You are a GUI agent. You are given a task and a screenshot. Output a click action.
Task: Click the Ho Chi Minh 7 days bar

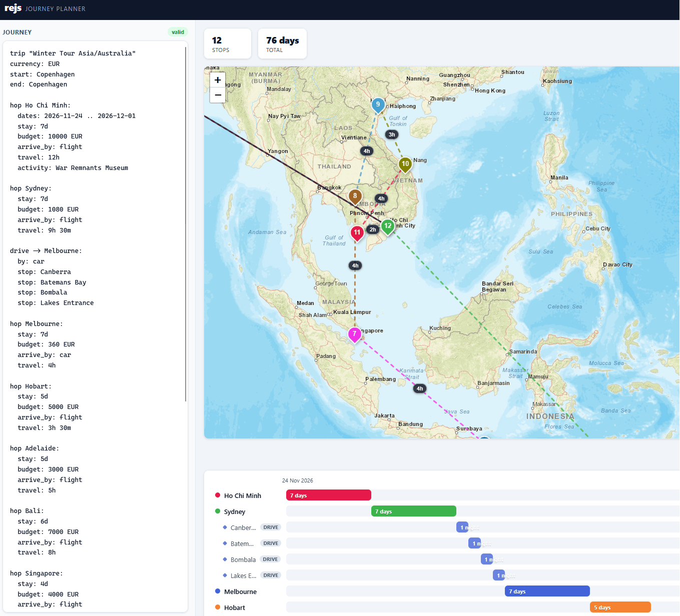[x=329, y=495]
